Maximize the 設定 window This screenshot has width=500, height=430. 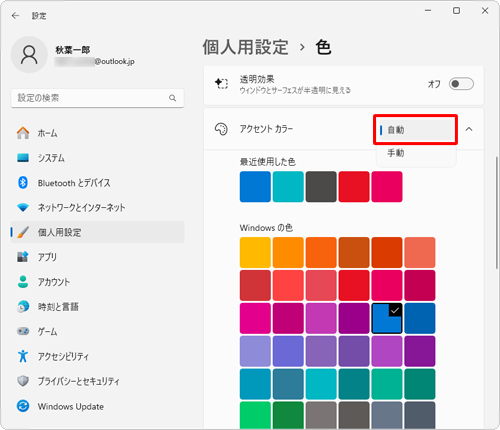click(456, 11)
